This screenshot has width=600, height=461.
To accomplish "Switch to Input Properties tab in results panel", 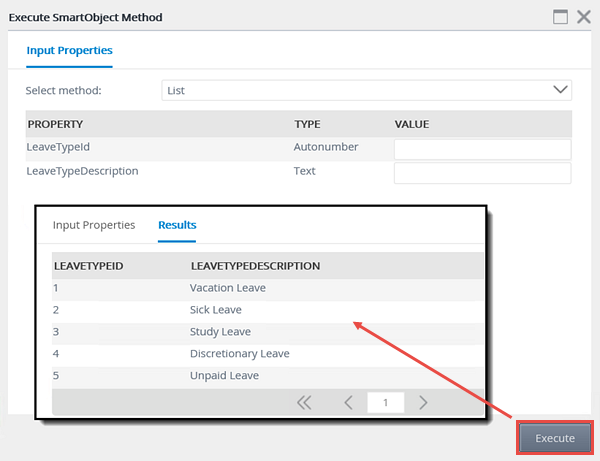I will click(x=94, y=225).
